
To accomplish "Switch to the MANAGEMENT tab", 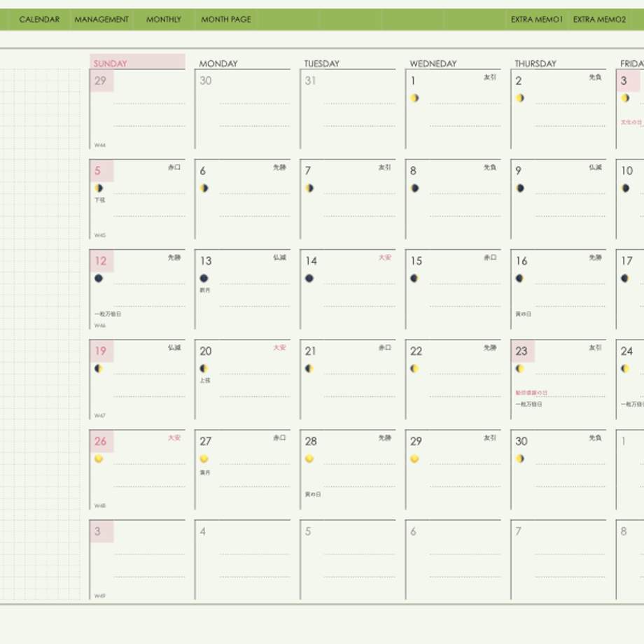I will pyautogui.click(x=101, y=20).
